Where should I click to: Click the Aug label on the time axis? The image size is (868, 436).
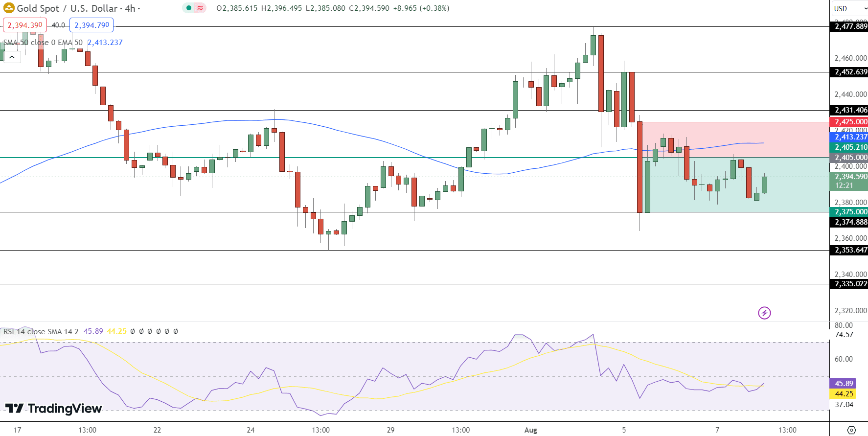point(530,430)
